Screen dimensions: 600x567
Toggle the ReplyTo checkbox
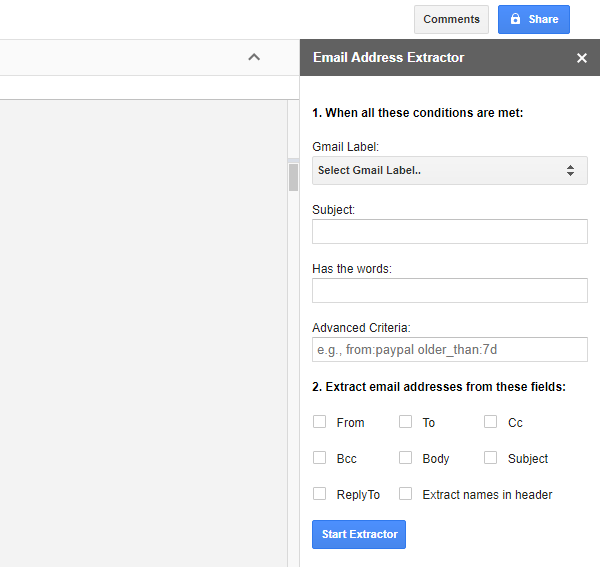pos(320,494)
